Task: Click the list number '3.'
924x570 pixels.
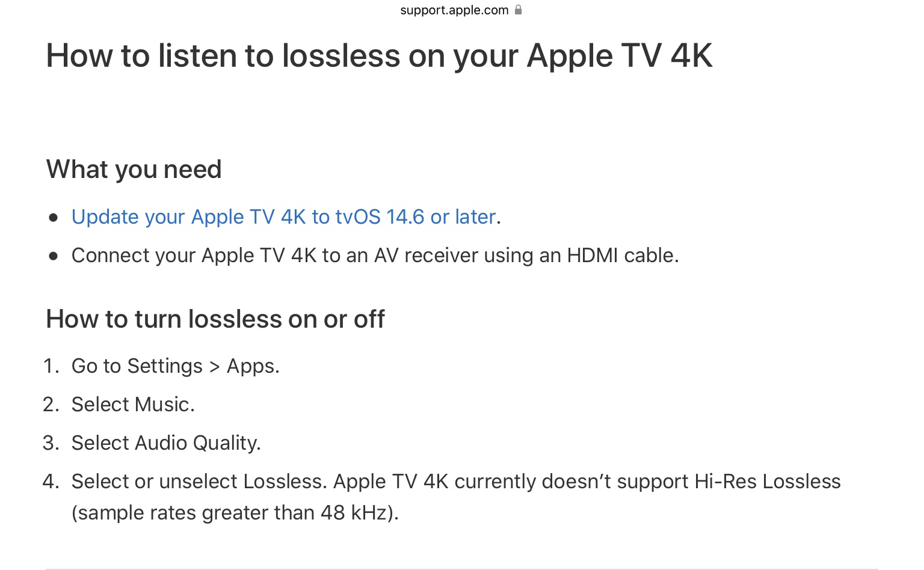Action: pos(51,443)
